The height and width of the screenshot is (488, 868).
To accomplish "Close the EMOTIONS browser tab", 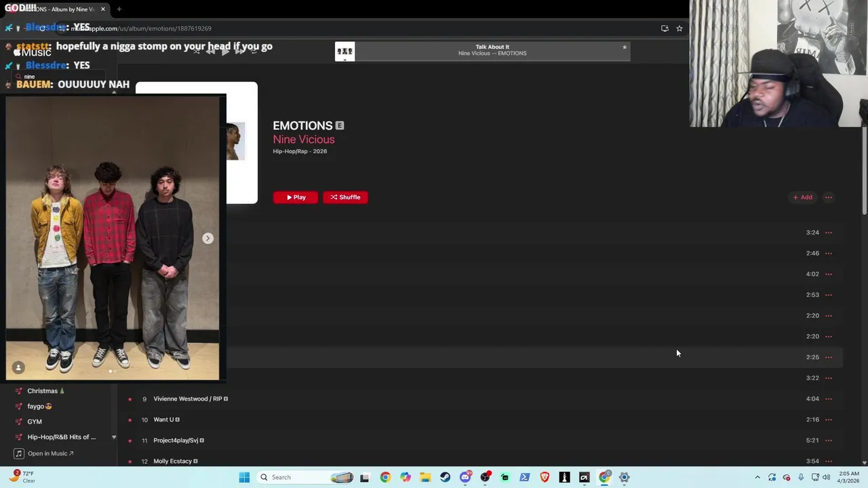I will [x=103, y=9].
